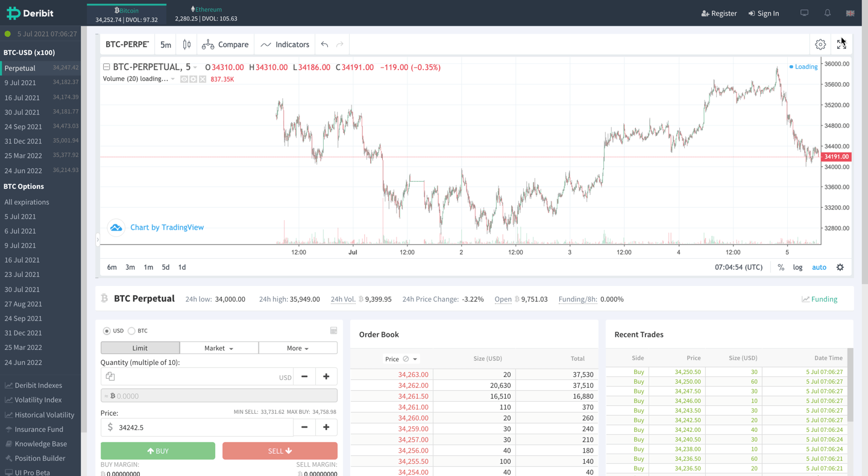The height and width of the screenshot is (476, 868).
Task: Click the Quantity input field
Action: click(x=197, y=376)
